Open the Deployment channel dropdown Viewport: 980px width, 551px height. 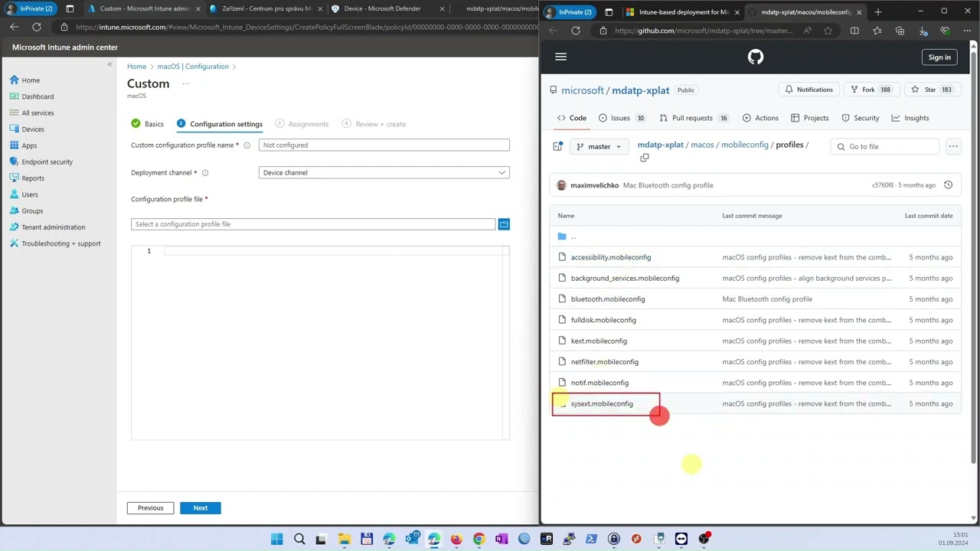(x=384, y=173)
